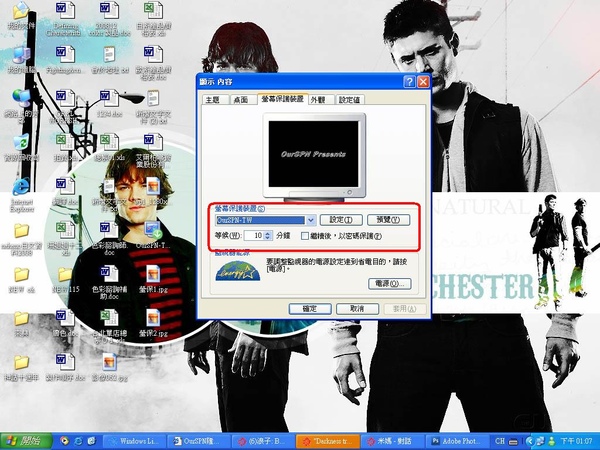Screen dimensions: 600x450
Task: Click the keyboard icon next to CH indicator
Action: [x=514, y=442]
